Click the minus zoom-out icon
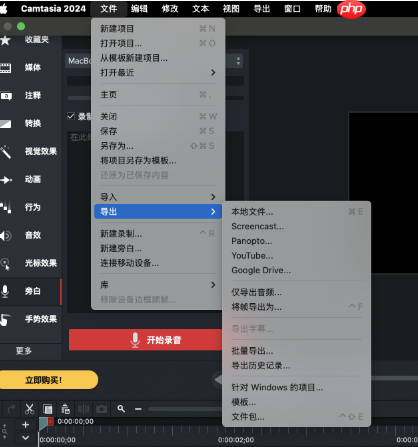418x447 pixels. click(138, 409)
